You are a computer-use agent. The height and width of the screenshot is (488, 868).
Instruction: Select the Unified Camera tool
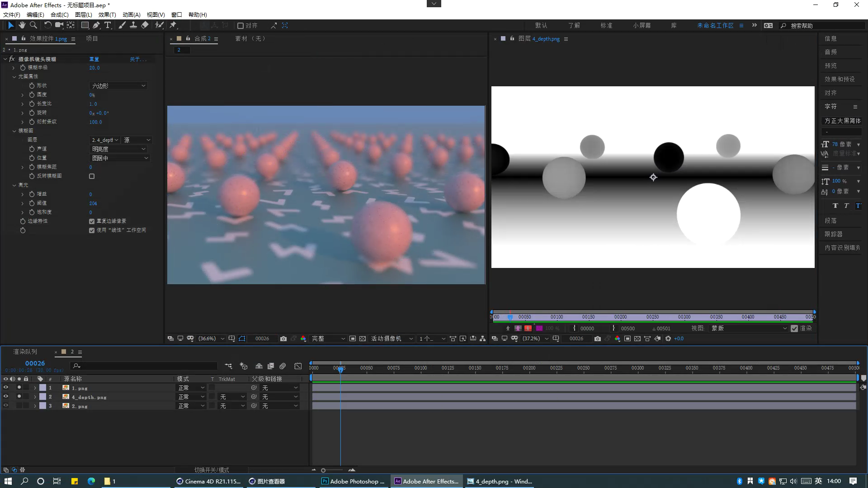click(x=59, y=25)
